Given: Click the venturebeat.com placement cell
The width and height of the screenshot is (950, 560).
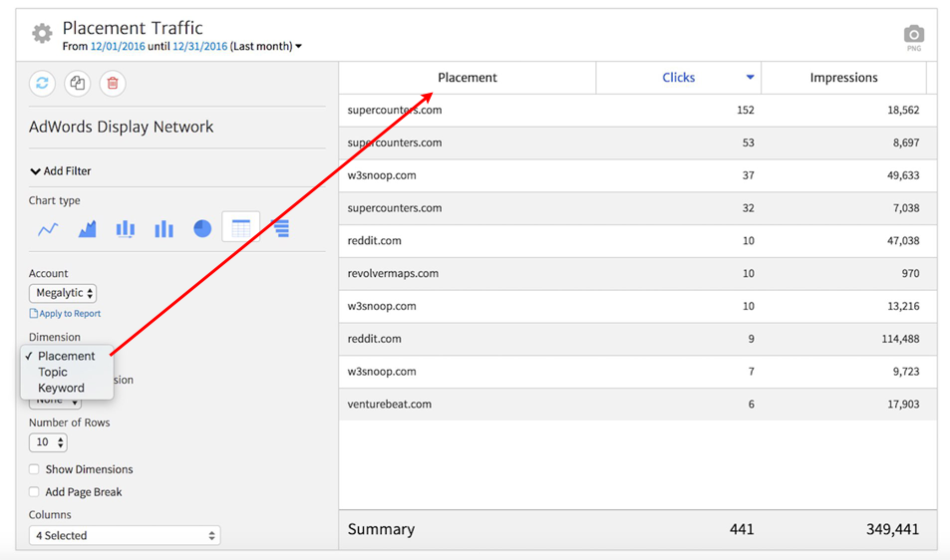Looking at the screenshot, I should 389,405.
